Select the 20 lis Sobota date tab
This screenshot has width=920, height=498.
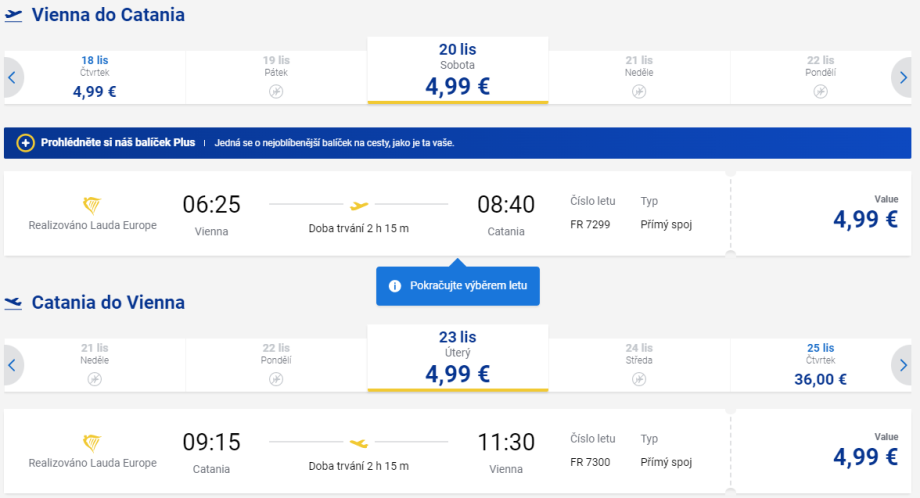(x=457, y=71)
